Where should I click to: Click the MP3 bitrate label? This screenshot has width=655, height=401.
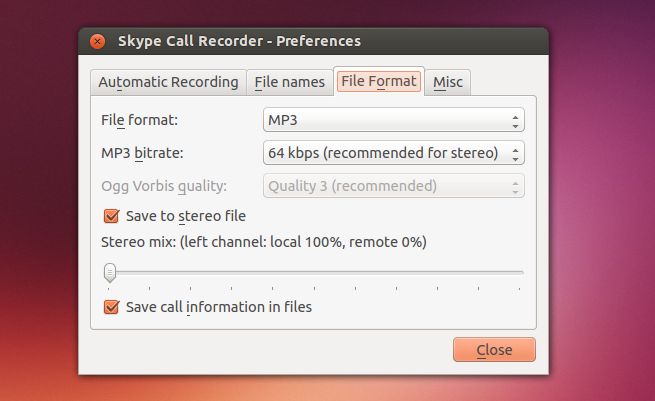(x=142, y=153)
